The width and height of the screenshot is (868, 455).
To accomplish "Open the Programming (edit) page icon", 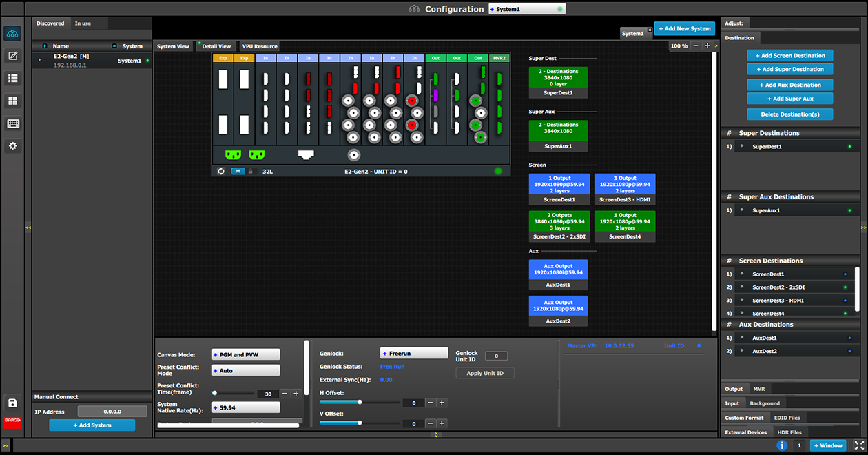I will [x=12, y=56].
